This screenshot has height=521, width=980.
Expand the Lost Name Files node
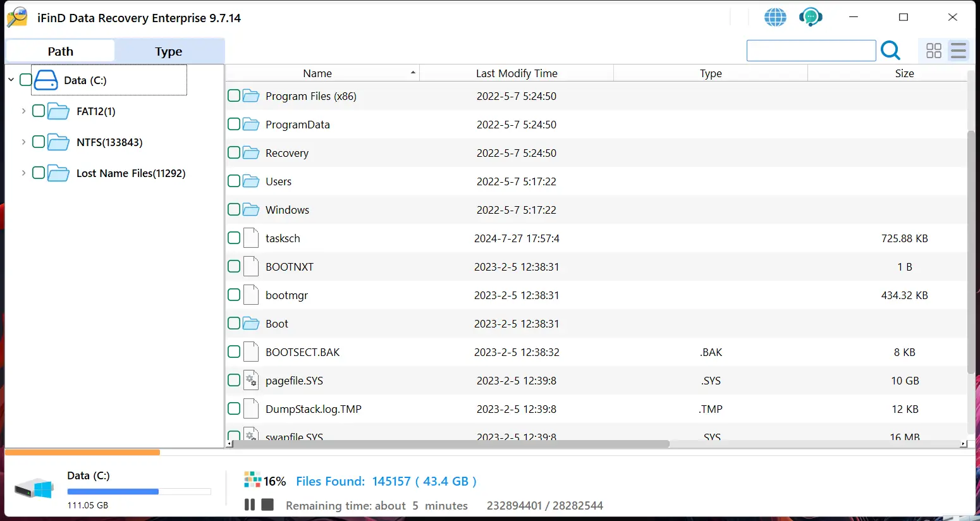pyautogui.click(x=23, y=173)
